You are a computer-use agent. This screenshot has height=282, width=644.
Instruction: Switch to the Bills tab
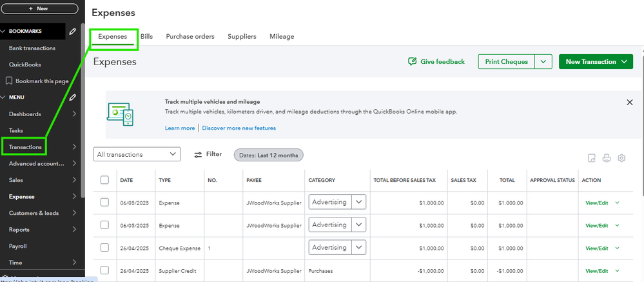[146, 37]
